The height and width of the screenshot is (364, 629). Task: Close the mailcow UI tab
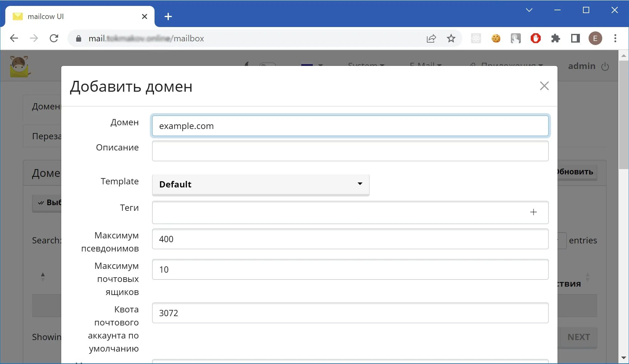pyautogui.click(x=144, y=16)
